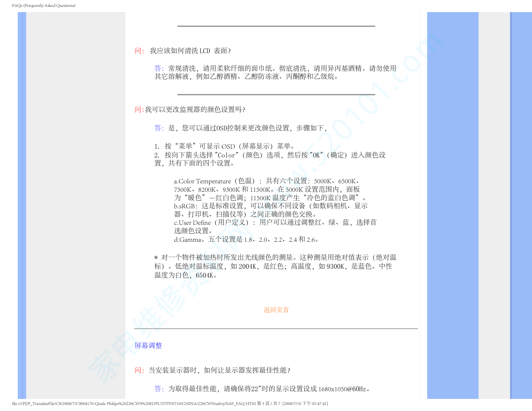Image resolution: width=532 pixels, height=411 pixels.
Task: Click the long divider above 屏幕调整
Action: (276, 329)
